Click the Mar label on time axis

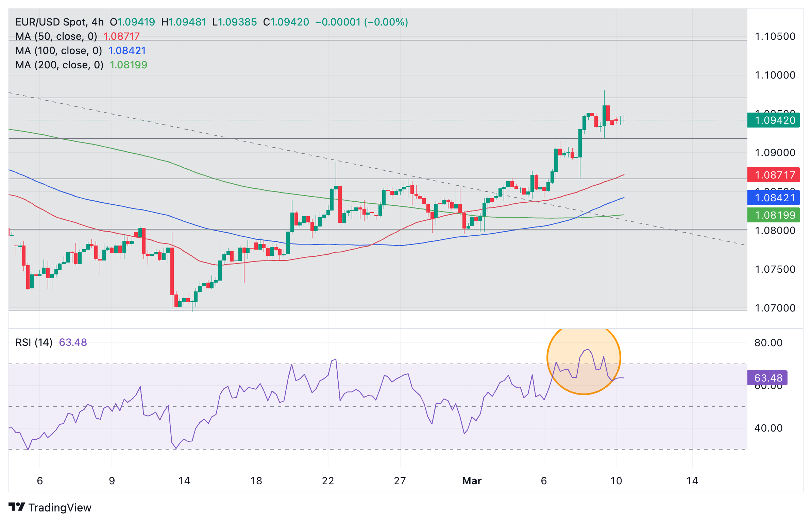pos(472,481)
